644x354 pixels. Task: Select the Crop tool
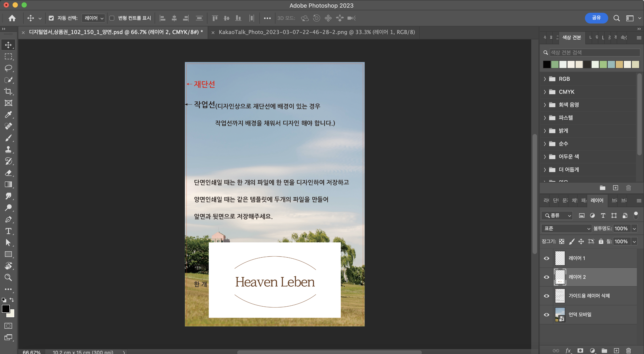(x=8, y=91)
